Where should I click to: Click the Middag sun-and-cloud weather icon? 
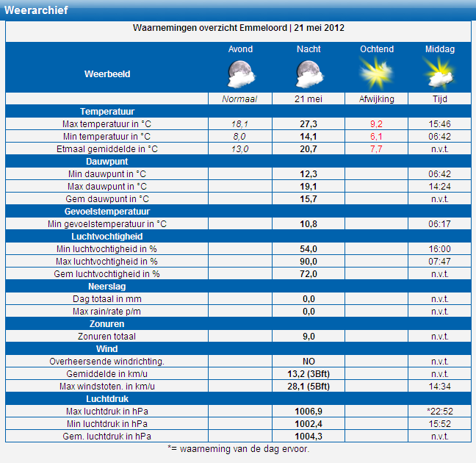tap(439, 73)
